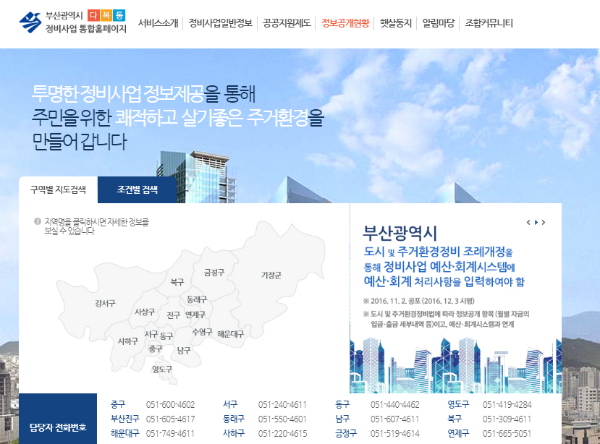
Task: Click phone number 051-665-5051
Action: click(x=507, y=434)
